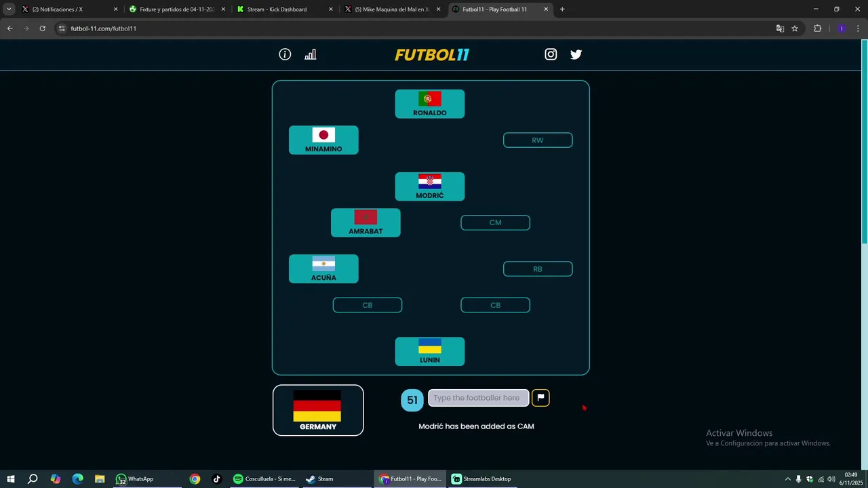Click 'Modrić has been added as CAM' message
The width and height of the screenshot is (868, 488).
(476, 426)
